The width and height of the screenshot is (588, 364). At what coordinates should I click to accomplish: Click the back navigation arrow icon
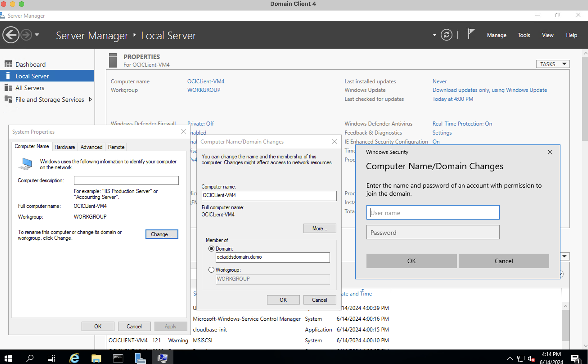[11, 35]
